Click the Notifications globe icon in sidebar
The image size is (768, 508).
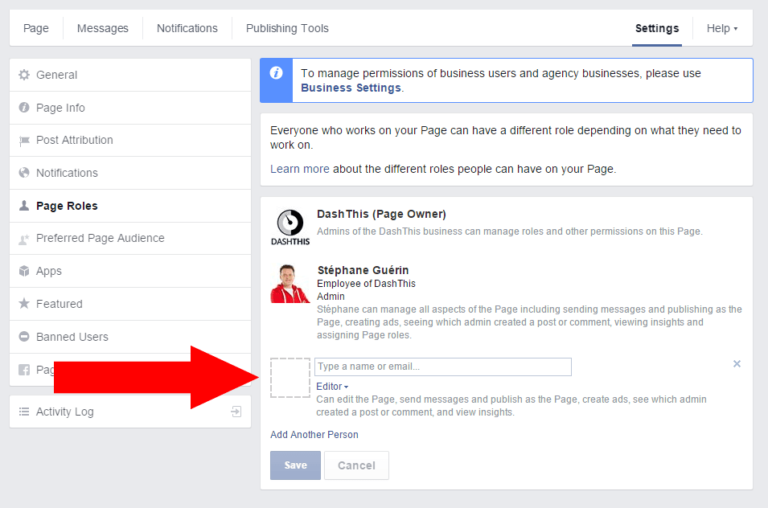pyautogui.click(x=24, y=173)
